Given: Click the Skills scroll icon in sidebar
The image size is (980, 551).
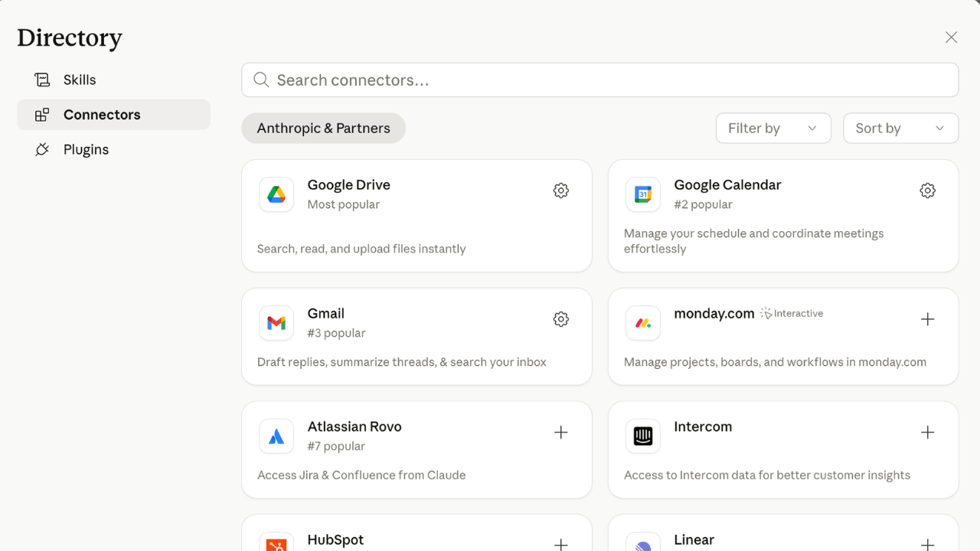Looking at the screenshot, I should 42,80.
